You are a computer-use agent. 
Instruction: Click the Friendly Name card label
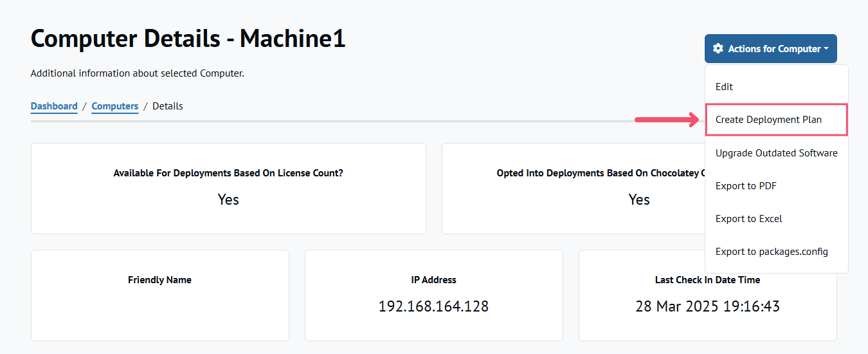[x=159, y=280]
